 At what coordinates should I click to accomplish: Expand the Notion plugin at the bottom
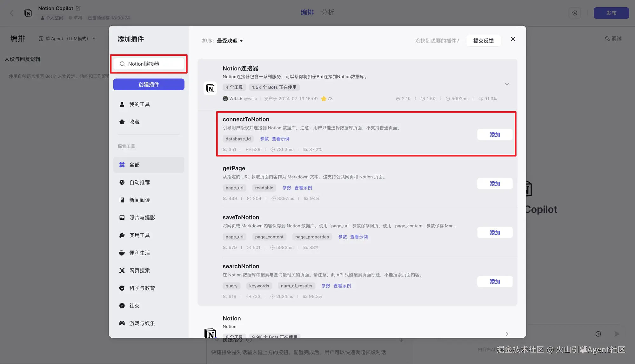coord(507,334)
